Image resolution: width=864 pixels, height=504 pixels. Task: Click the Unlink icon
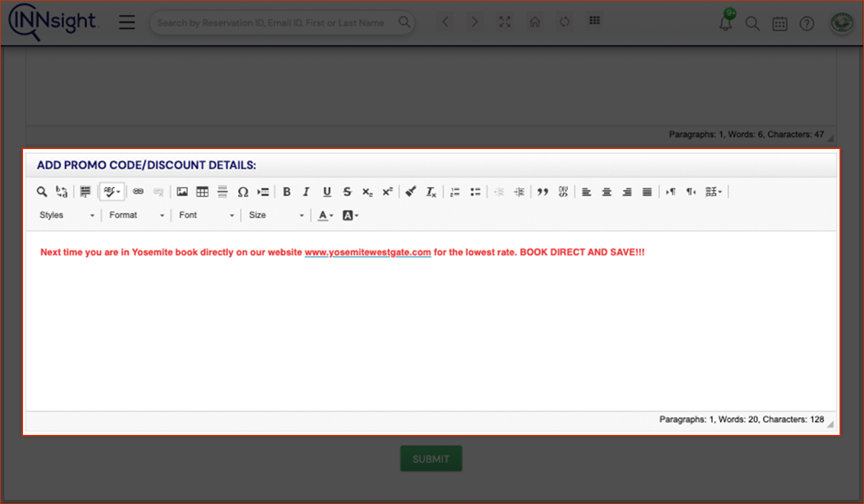click(x=158, y=192)
